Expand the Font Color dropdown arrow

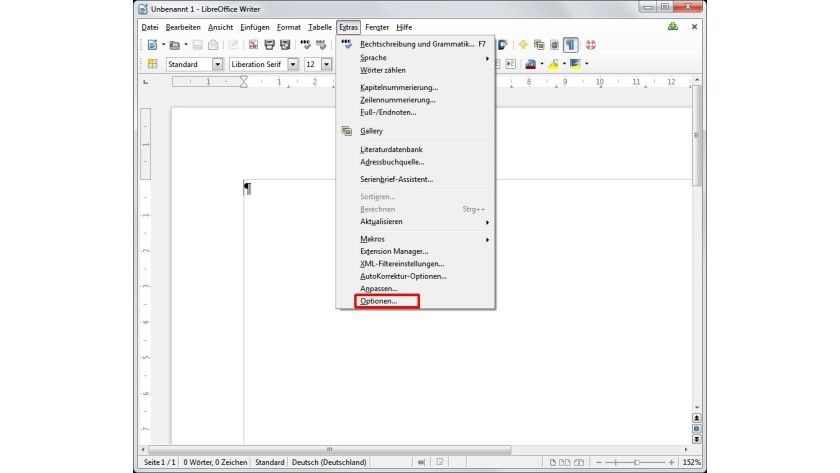[542, 64]
